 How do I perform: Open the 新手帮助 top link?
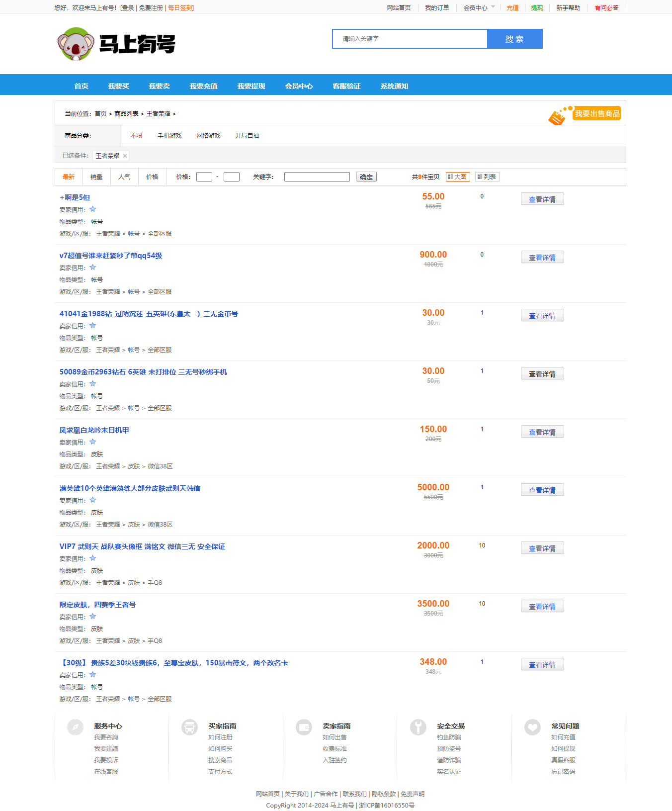point(568,8)
